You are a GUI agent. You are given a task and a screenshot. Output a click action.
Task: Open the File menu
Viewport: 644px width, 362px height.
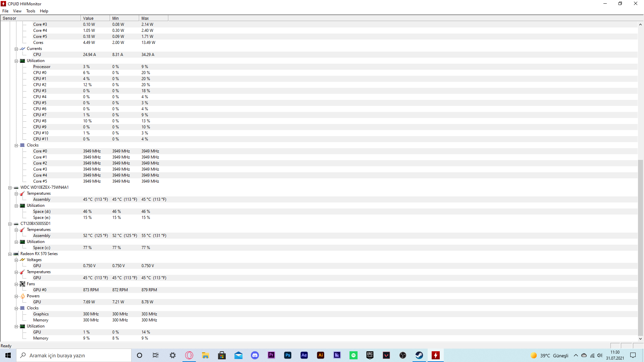5,11
